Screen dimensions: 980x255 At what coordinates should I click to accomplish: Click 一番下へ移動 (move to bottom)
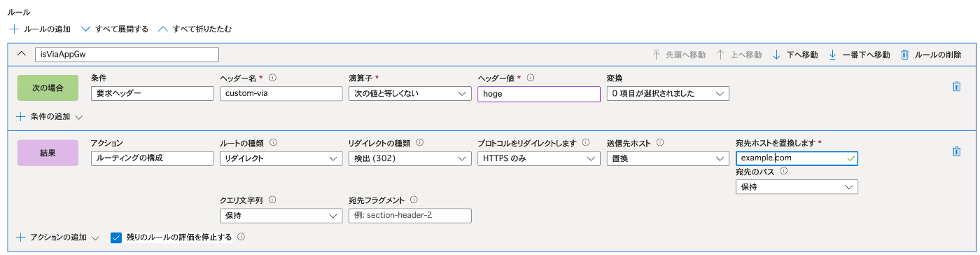point(859,55)
